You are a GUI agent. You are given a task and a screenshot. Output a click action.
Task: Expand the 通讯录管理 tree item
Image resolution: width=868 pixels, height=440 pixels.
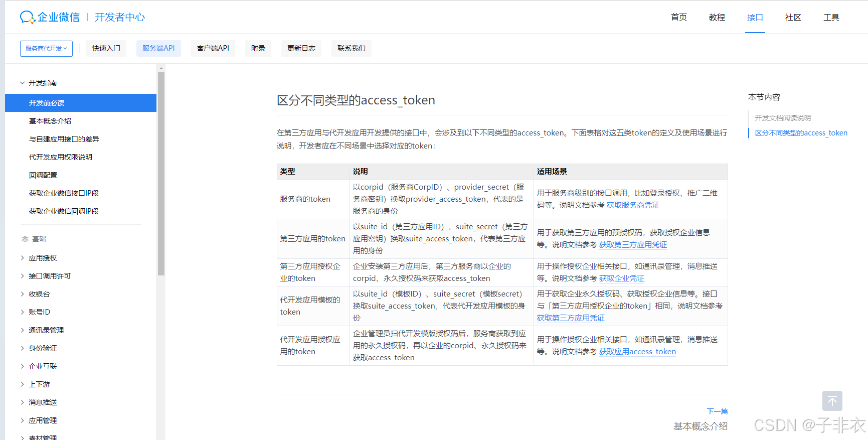[22, 330]
